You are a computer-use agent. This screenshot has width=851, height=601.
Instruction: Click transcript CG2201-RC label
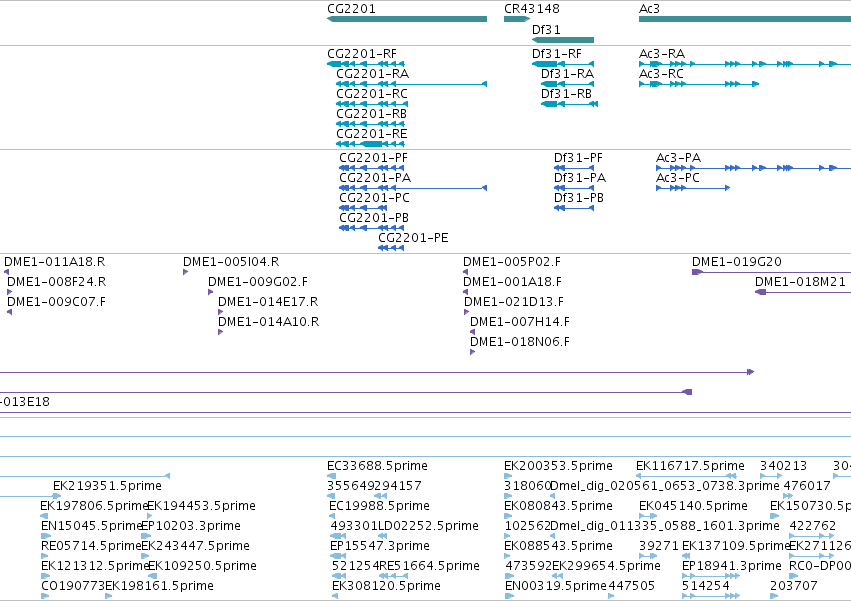(x=372, y=94)
